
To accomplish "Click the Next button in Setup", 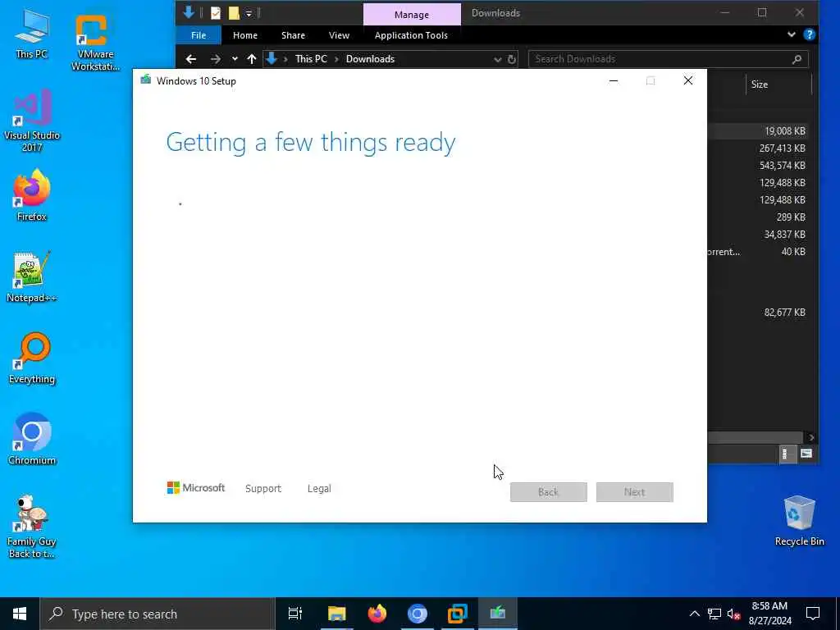I will point(634,492).
